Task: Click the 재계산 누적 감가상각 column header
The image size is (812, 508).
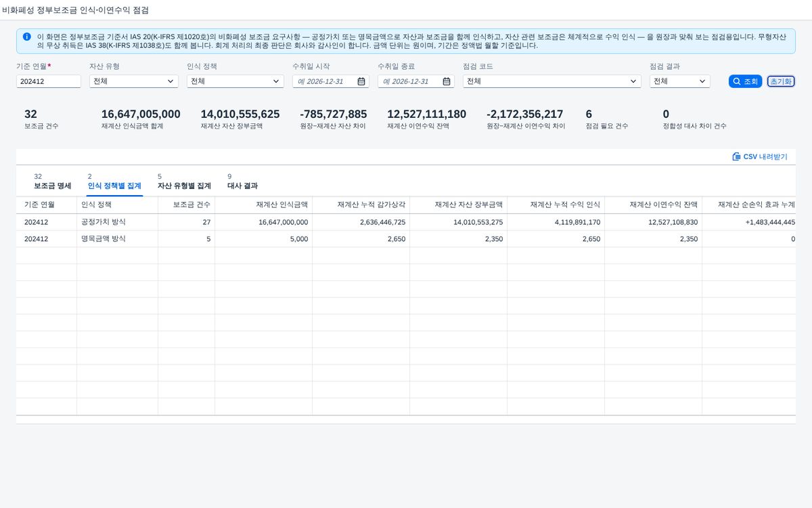Action: (x=361, y=205)
